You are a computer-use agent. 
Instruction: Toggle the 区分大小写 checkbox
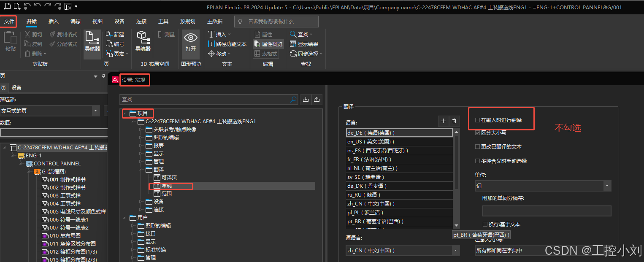tap(477, 132)
